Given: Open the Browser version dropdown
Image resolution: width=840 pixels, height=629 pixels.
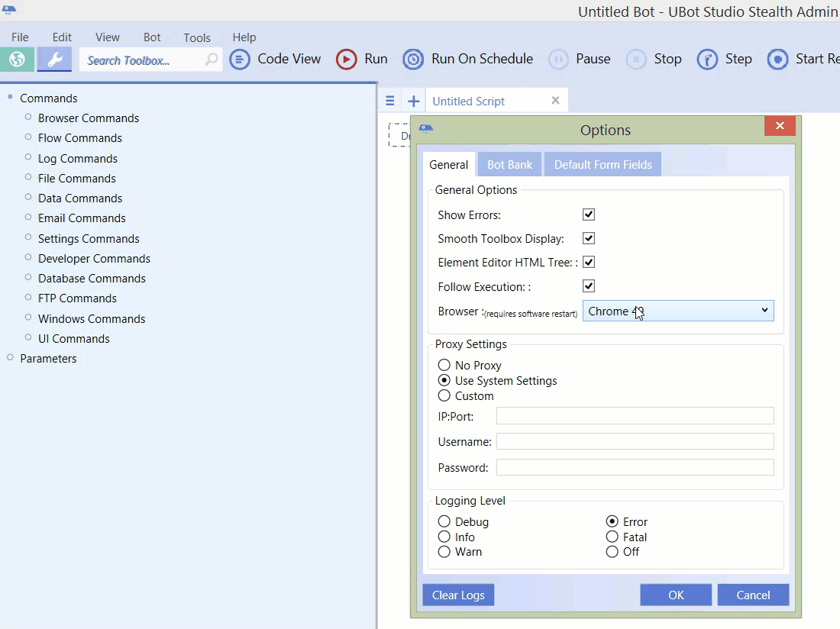Looking at the screenshot, I should pyautogui.click(x=678, y=311).
